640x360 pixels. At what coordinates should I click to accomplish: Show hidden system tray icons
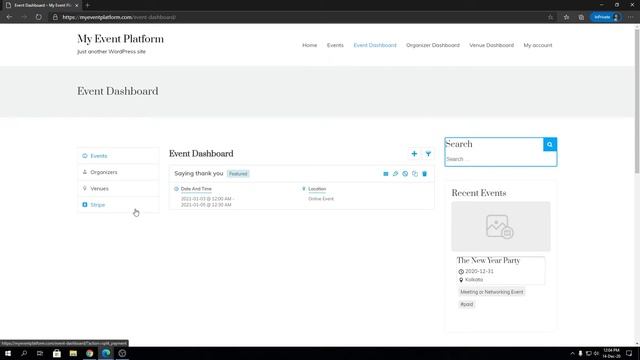pyautogui.click(x=572, y=353)
